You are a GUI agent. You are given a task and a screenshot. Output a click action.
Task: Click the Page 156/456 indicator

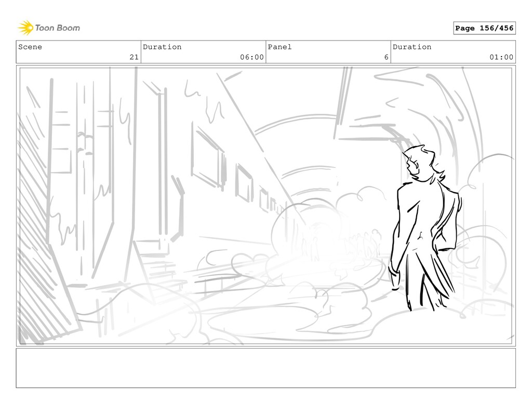coord(484,28)
